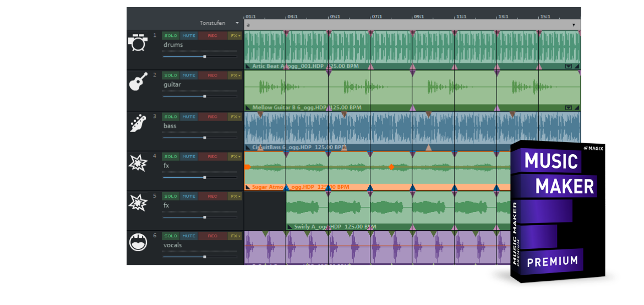Solo the bass track
644x305 pixels.
tap(171, 117)
